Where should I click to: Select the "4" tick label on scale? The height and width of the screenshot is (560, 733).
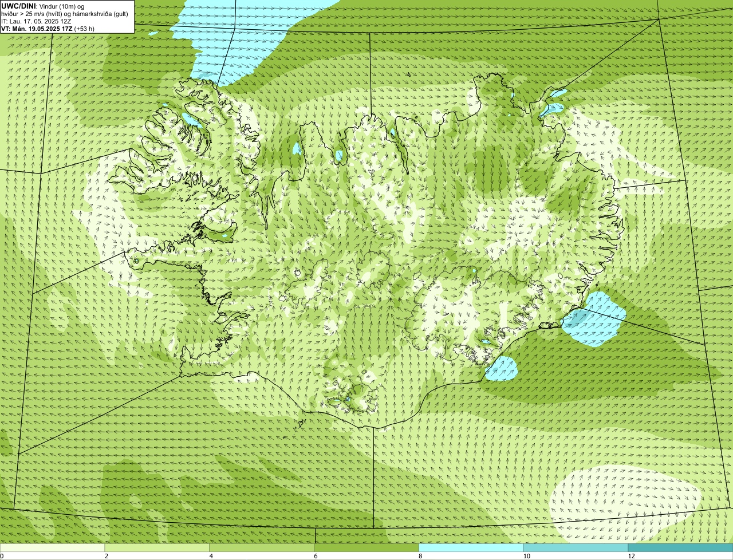(211, 556)
